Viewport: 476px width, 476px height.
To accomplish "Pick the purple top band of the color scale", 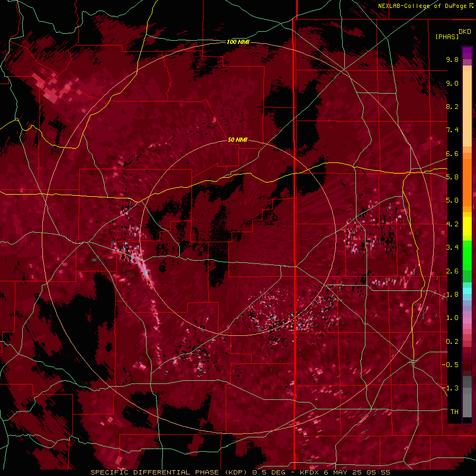I will [x=467, y=53].
